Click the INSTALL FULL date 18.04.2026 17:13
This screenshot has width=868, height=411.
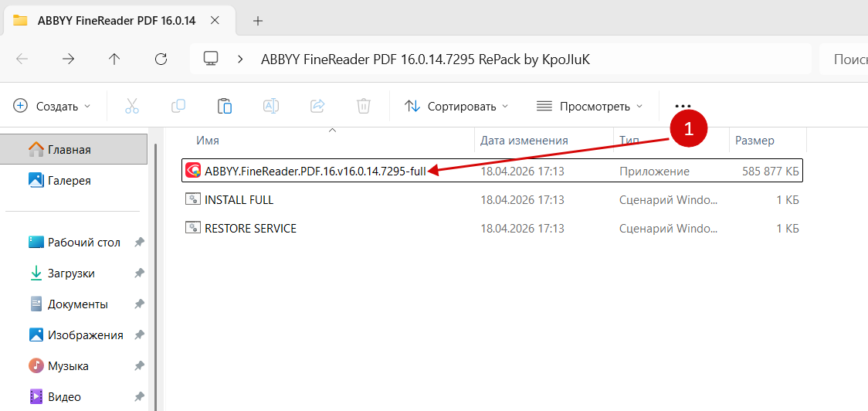pos(522,200)
